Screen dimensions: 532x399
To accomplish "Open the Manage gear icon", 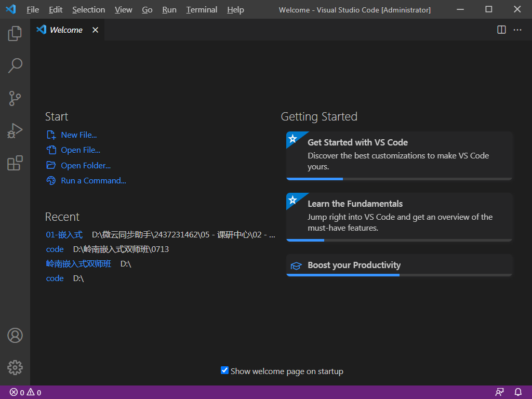I will pos(15,367).
